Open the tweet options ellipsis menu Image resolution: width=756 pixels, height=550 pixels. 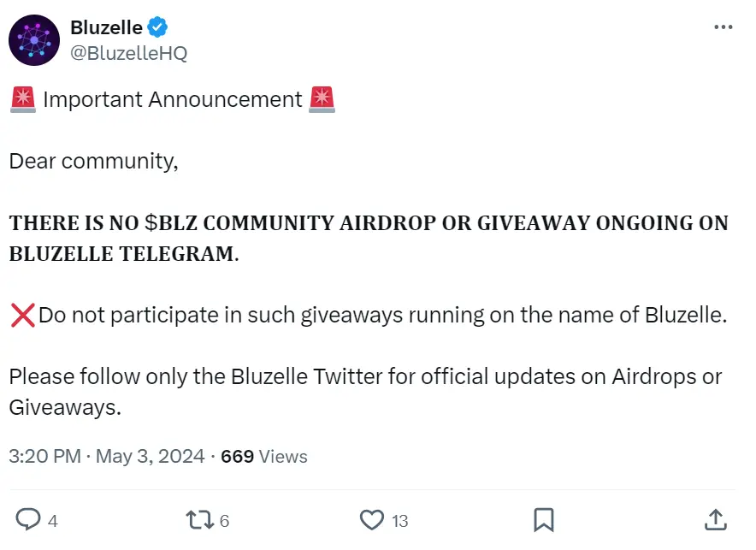(x=724, y=27)
